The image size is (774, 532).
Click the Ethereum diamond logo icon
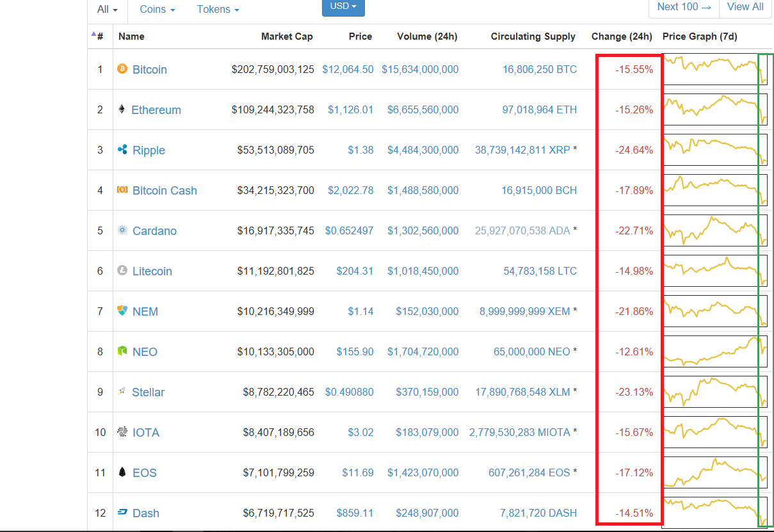point(122,109)
